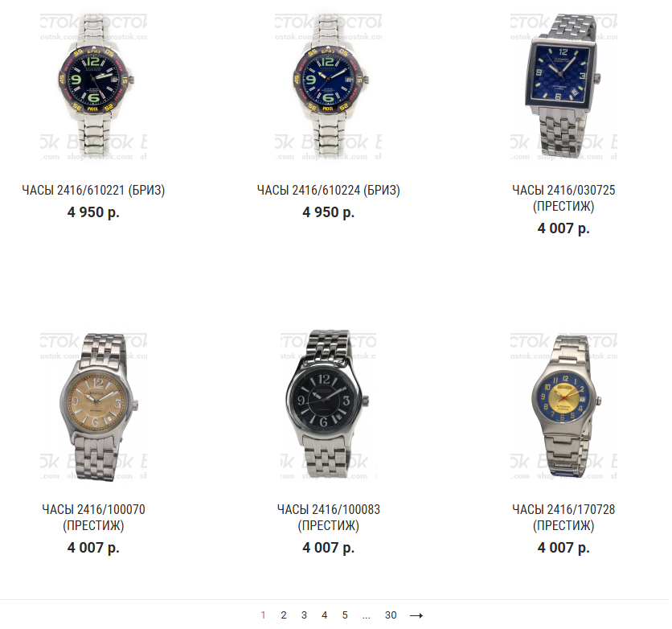Open watch 2416/610221 (БРИЗ) product image

coord(93,87)
